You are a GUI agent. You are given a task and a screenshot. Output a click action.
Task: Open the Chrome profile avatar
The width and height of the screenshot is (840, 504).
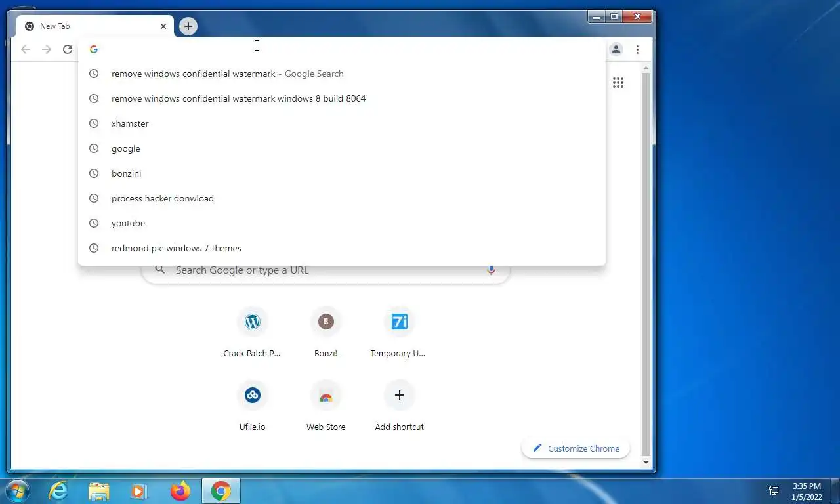616,49
